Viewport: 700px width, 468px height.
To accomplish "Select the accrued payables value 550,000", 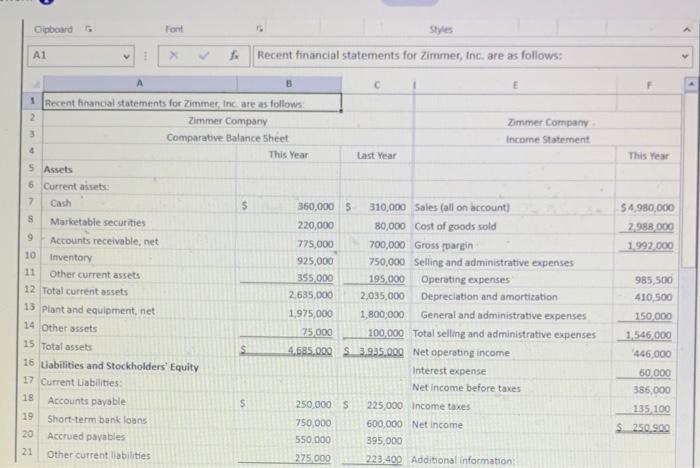I will [x=313, y=440].
